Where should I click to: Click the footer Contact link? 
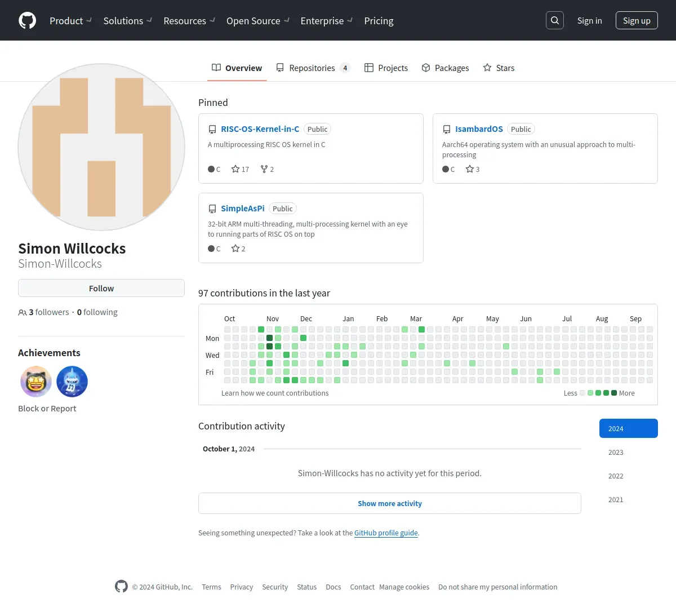[x=362, y=587]
